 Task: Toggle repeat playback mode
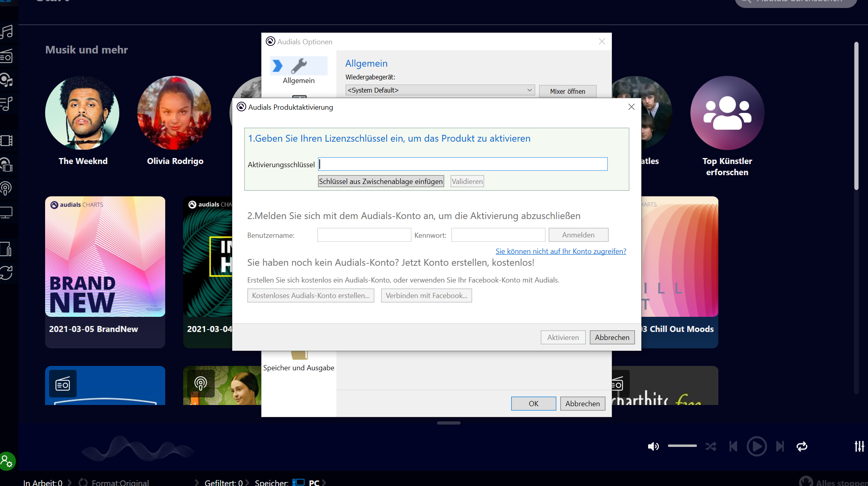(802, 446)
